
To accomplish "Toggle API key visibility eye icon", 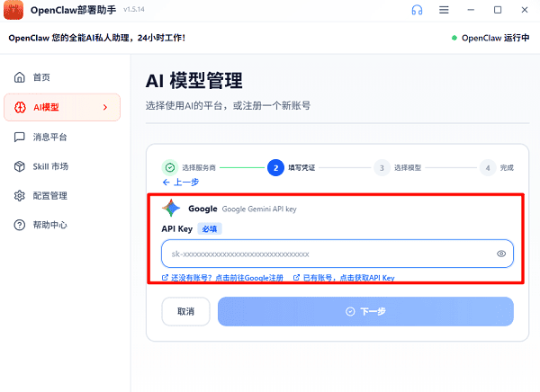I will pos(501,254).
